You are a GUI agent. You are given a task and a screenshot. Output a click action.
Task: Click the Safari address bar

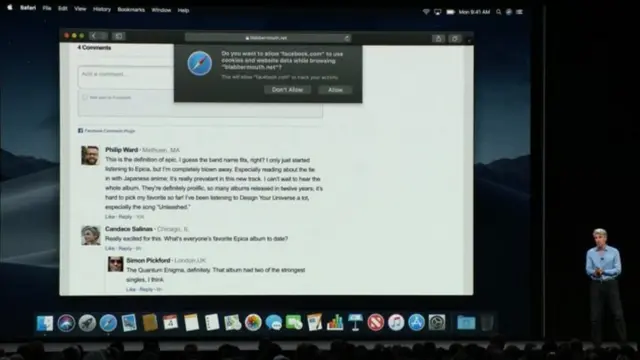(x=268, y=38)
